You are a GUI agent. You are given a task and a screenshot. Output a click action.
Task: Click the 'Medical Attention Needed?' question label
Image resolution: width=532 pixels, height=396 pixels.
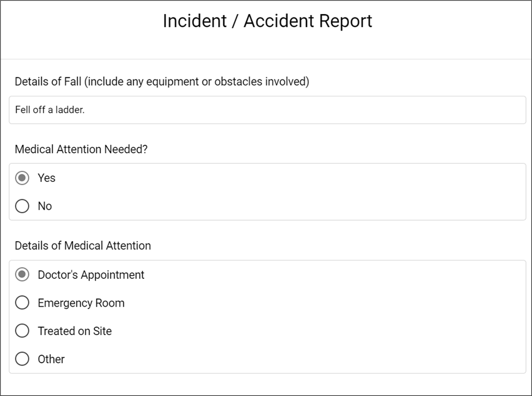click(81, 149)
